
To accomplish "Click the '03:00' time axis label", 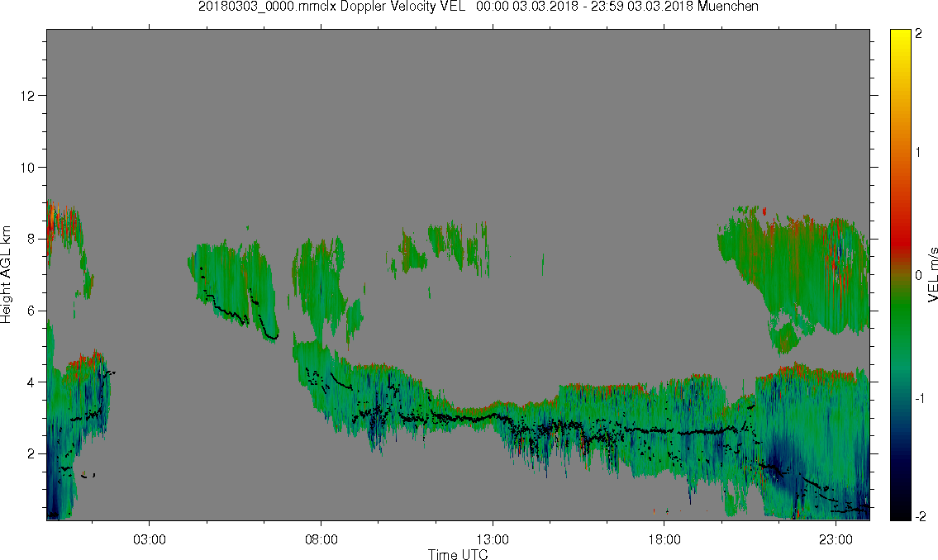I will [x=150, y=540].
